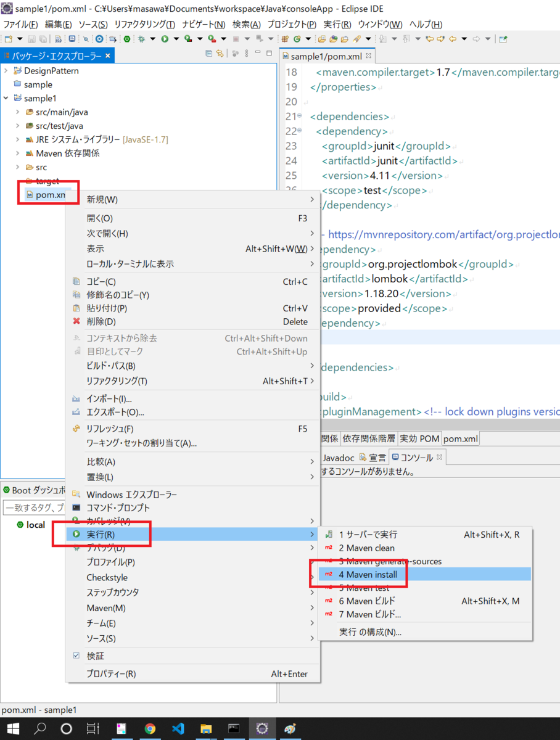The width and height of the screenshot is (560, 740).
Task: Open Windows エクスプローラー from context menu
Action: pos(192,495)
